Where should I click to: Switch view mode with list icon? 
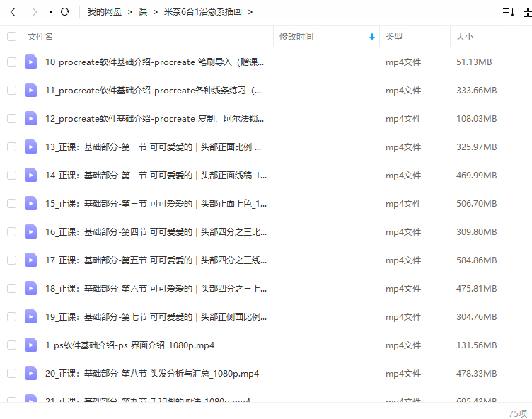(527, 12)
